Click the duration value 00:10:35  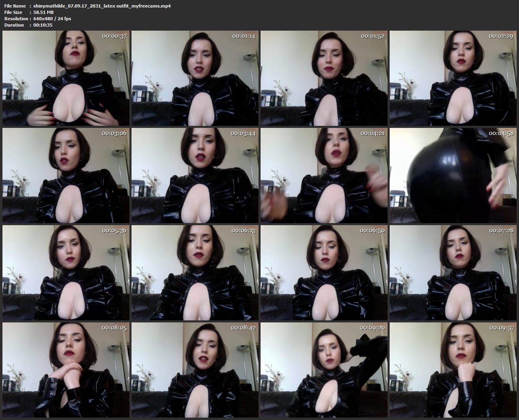pyautogui.click(x=43, y=25)
